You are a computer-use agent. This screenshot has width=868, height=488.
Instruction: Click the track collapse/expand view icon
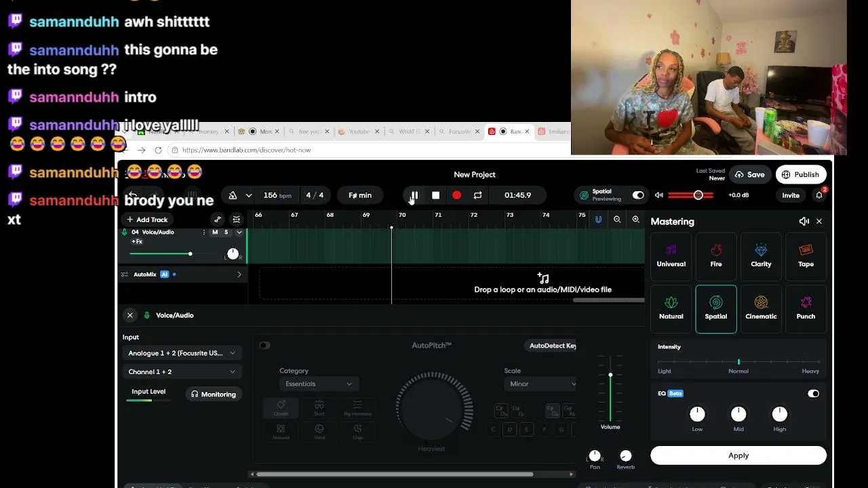(236, 220)
